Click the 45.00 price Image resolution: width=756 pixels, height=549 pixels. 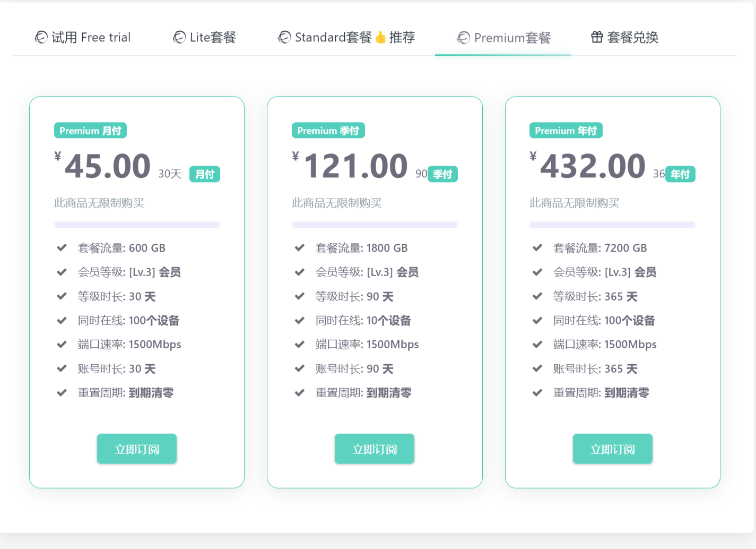click(x=108, y=166)
